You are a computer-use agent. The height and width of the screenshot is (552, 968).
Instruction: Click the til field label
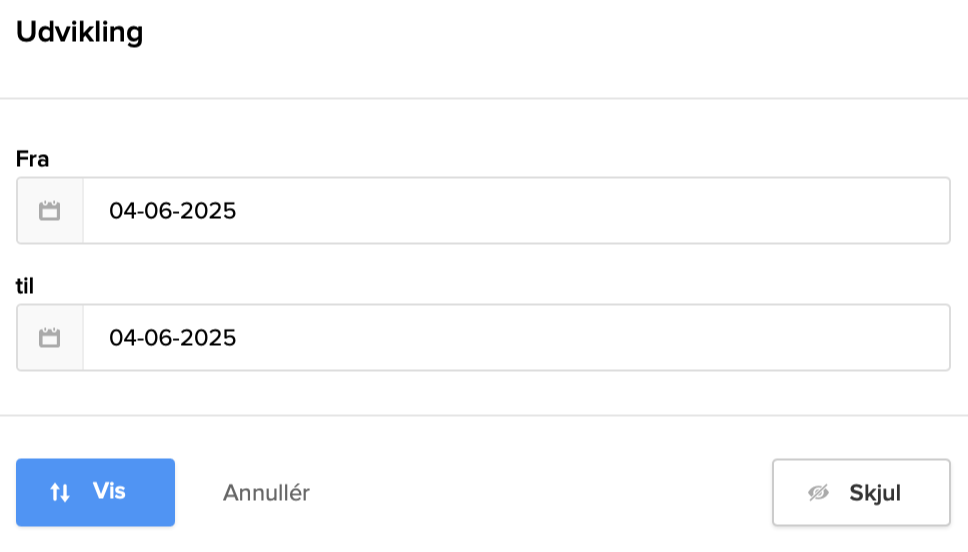(x=26, y=286)
